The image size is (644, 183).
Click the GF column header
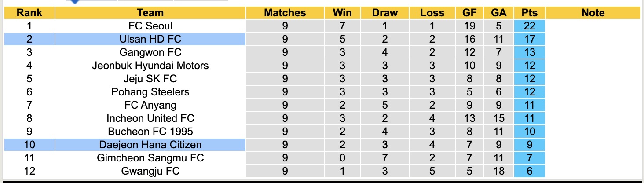coord(469,13)
